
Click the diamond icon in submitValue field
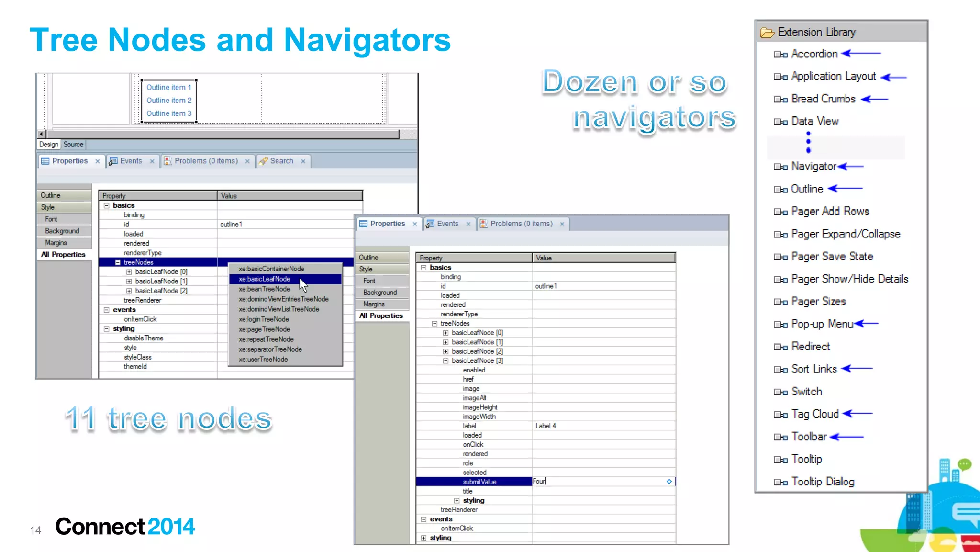(669, 482)
